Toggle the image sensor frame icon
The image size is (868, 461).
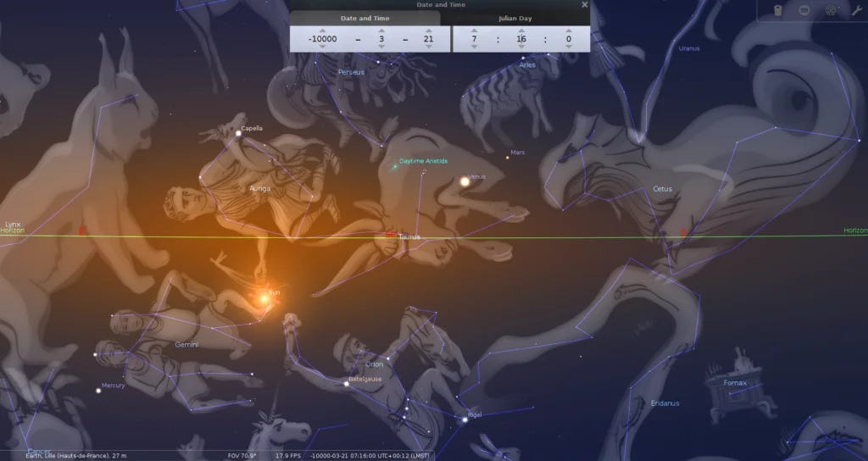pyautogui.click(x=804, y=10)
